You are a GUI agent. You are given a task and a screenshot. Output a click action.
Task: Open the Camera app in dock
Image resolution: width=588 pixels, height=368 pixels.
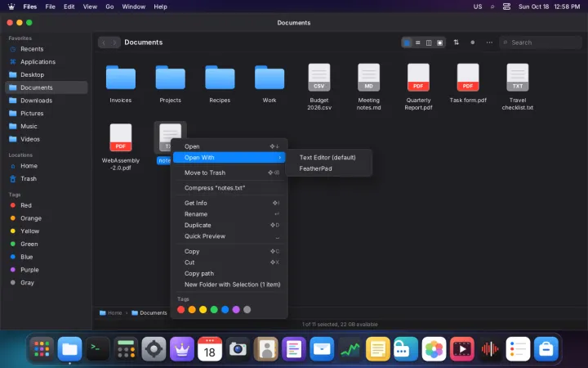coord(238,349)
